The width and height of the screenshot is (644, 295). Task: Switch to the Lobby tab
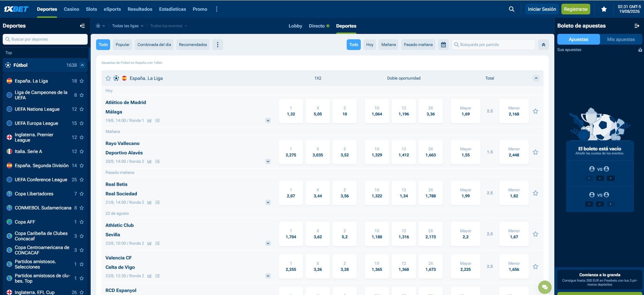[295, 26]
